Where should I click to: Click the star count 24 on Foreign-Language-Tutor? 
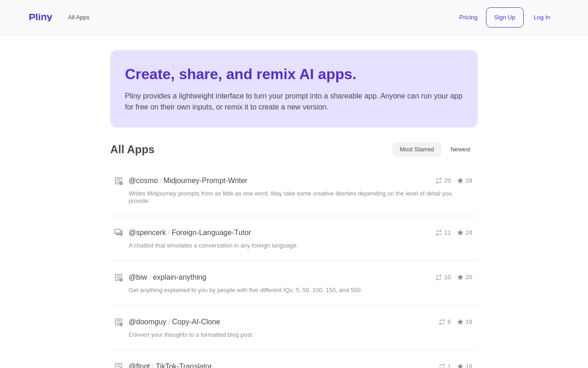click(469, 233)
